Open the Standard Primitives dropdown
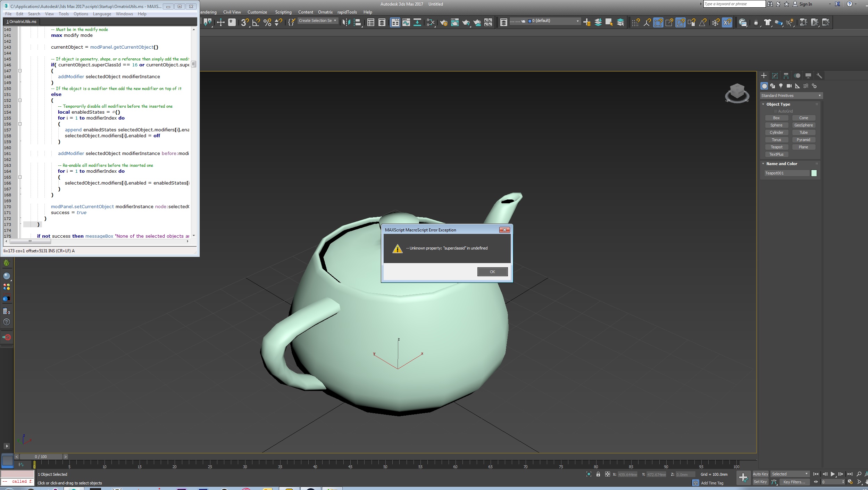The image size is (868, 490). [791, 96]
